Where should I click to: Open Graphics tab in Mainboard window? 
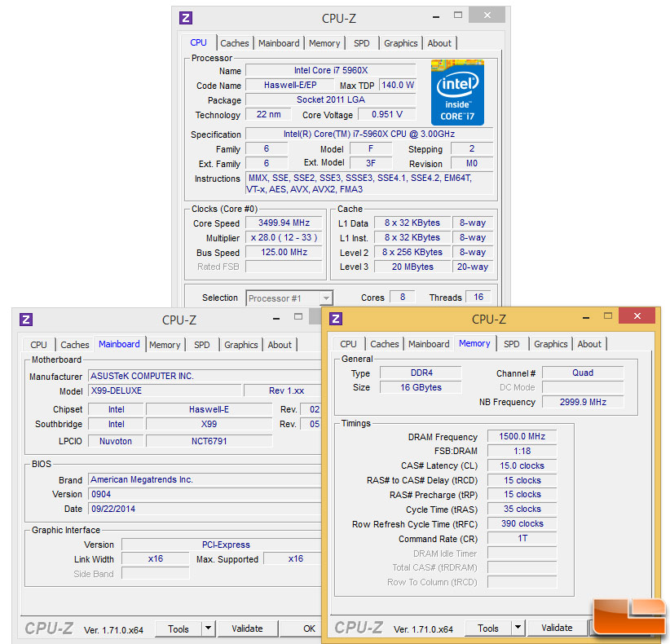241,345
